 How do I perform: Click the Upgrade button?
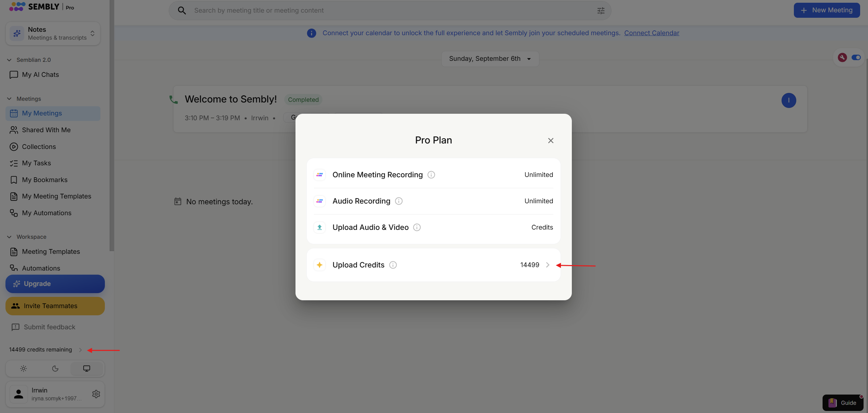pos(55,284)
